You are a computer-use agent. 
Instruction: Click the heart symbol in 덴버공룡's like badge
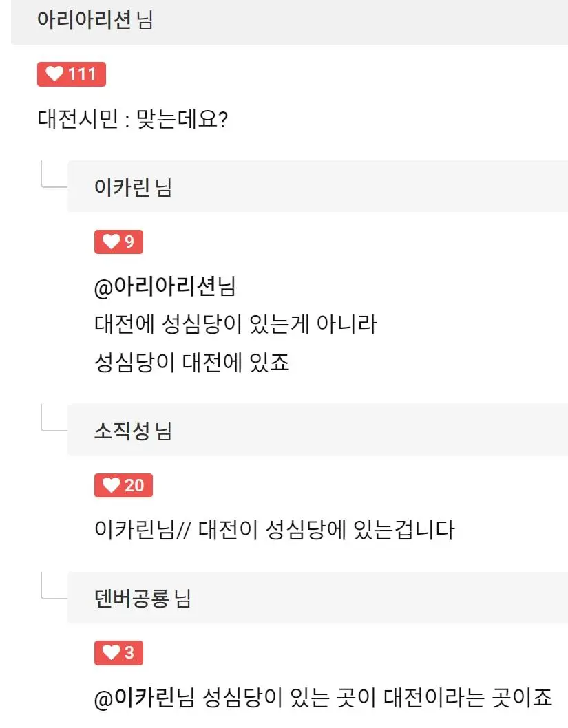coord(112,654)
